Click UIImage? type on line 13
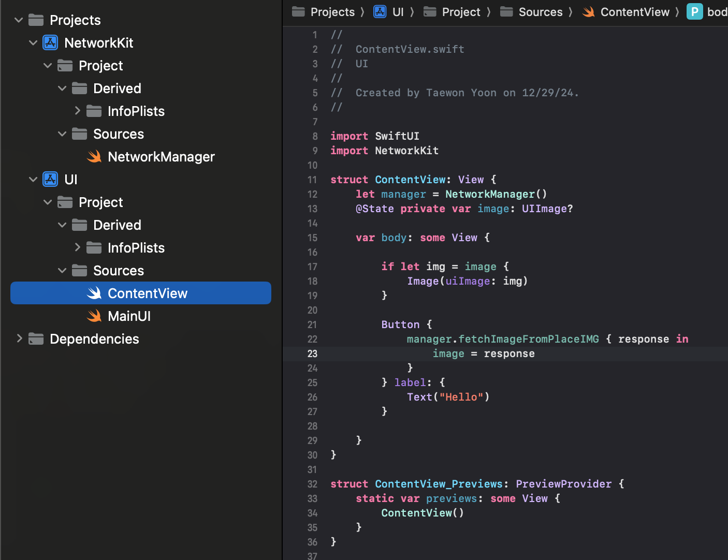 click(x=547, y=209)
